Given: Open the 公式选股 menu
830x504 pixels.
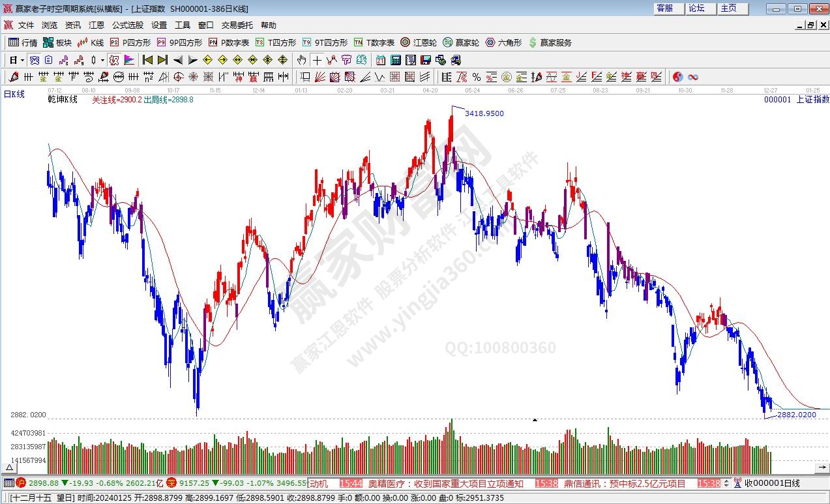Looking at the screenshot, I should tap(128, 25).
